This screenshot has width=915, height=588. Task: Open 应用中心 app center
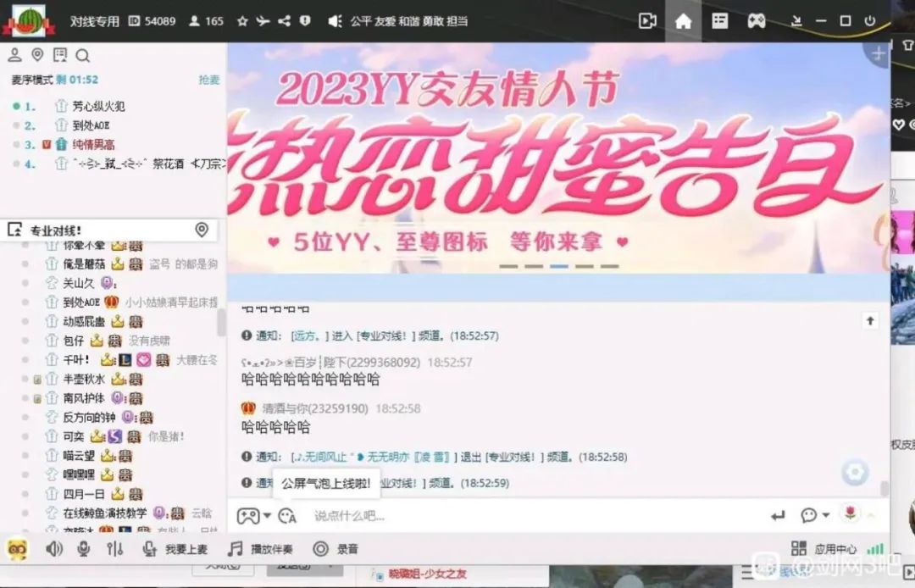click(x=823, y=549)
